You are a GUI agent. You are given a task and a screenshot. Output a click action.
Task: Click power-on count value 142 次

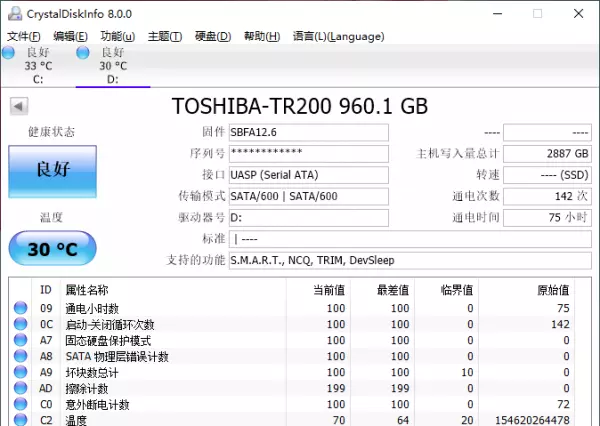pos(547,196)
